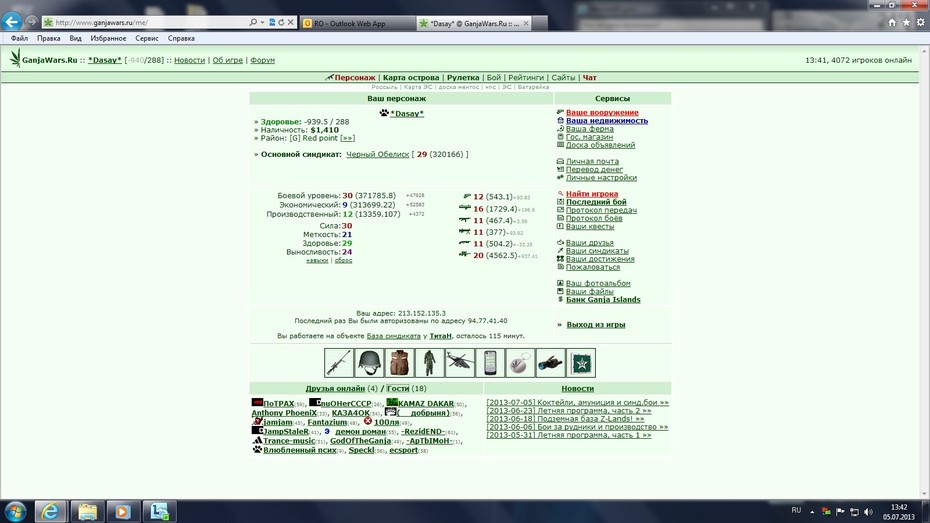Open the Вид menu
Viewport: 930px width, 523px height.
click(x=75, y=38)
